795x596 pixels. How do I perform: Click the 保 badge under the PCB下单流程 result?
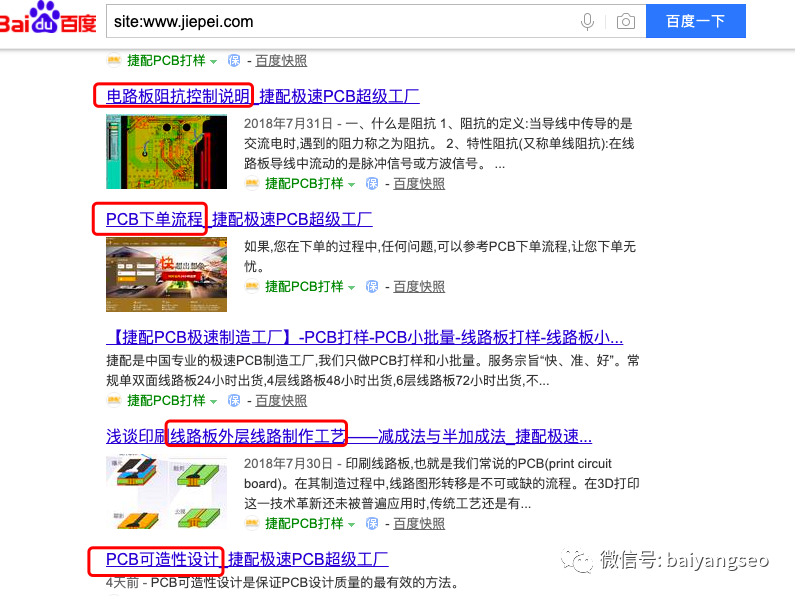pos(372,286)
